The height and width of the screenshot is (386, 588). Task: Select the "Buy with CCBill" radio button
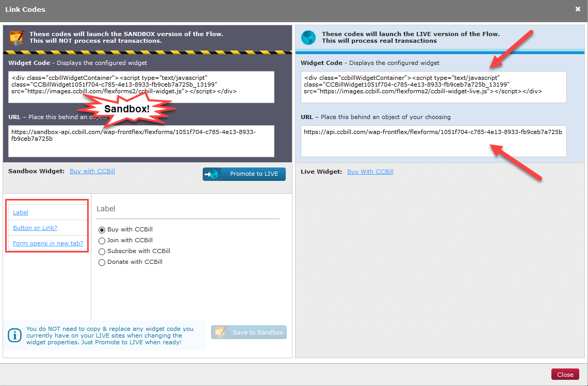(x=102, y=229)
